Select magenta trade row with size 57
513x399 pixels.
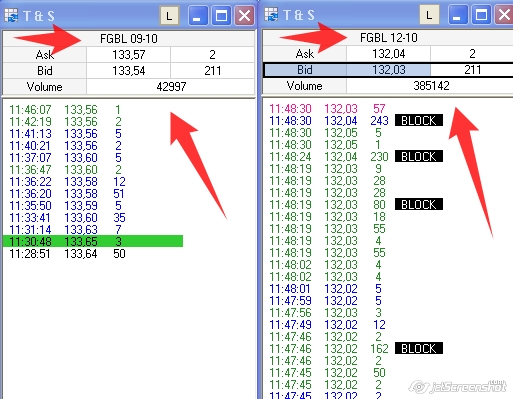point(327,109)
